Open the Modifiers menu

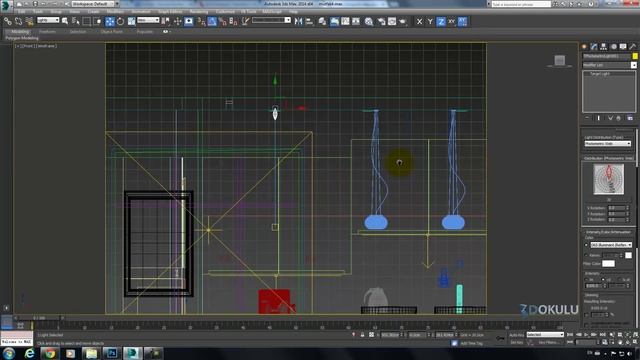pyautogui.click(x=116, y=11)
